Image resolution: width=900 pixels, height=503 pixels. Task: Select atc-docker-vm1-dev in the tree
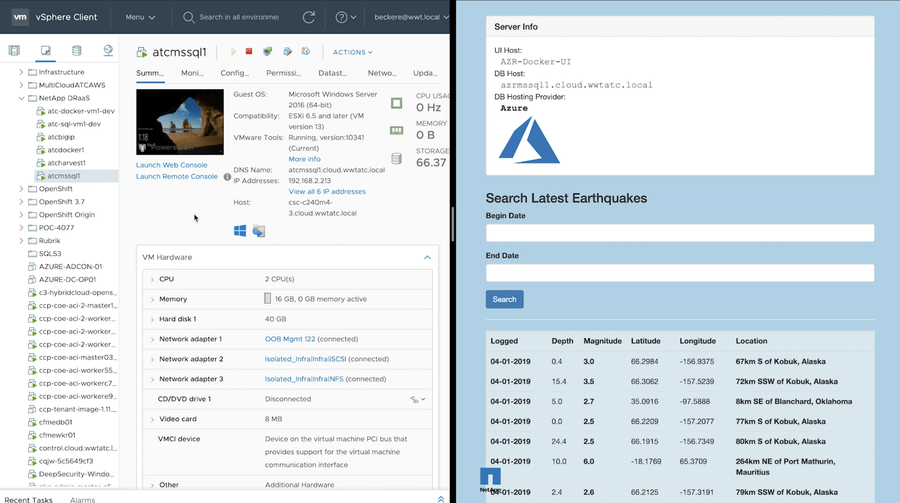[x=80, y=111]
